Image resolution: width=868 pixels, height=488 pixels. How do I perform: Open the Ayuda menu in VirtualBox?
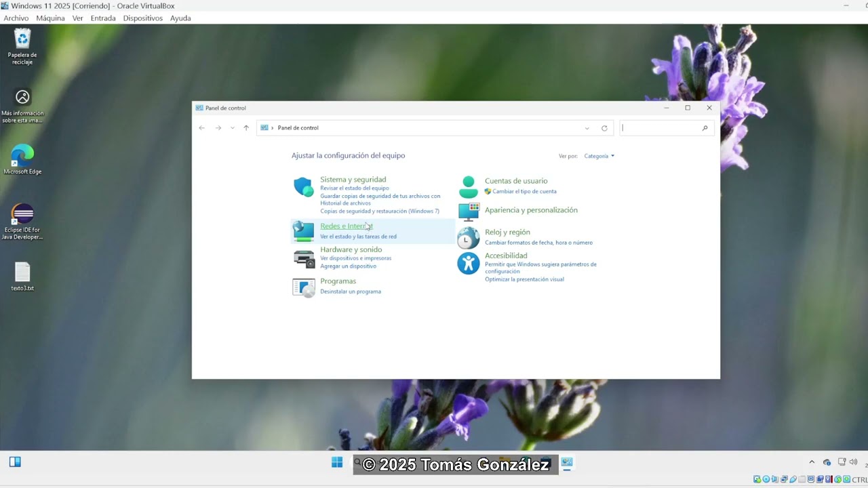coord(180,18)
